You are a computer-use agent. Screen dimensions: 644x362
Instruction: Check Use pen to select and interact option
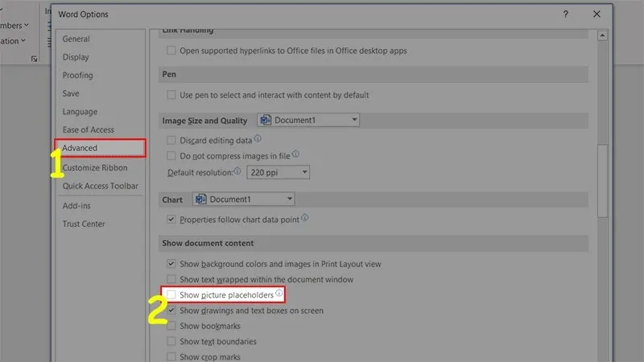coord(171,95)
